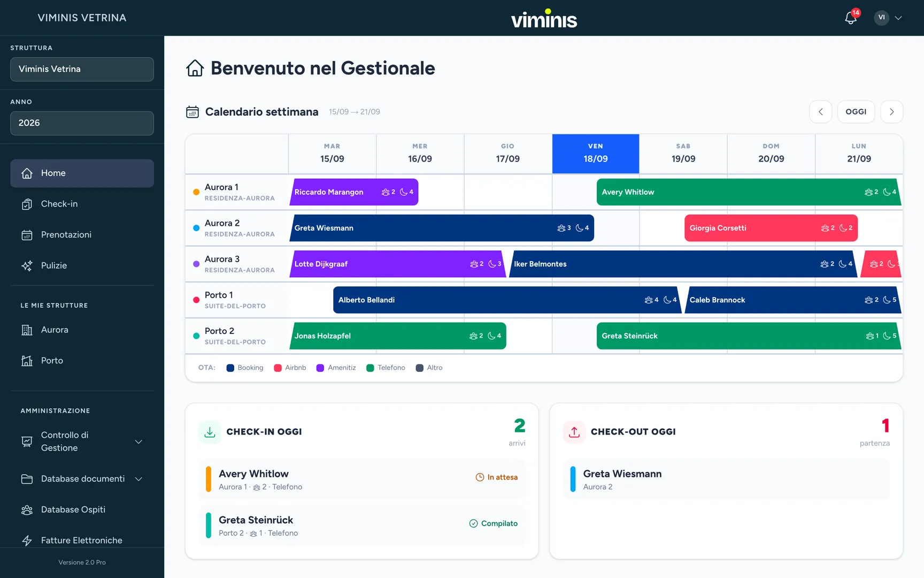Open Alberto Bellandi reservation bar
This screenshot has width=924, height=578.
tap(506, 300)
